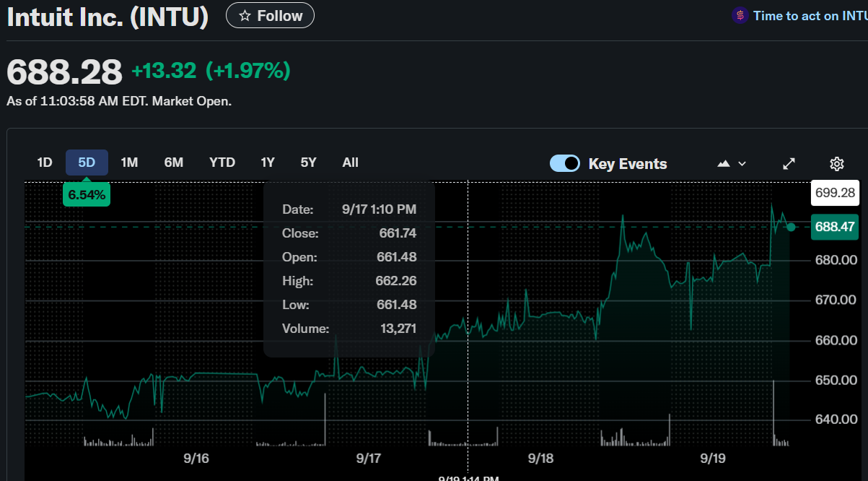Click the tooltip Volume value 13,271
The height and width of the screenshot is (481, 868).
398,329
